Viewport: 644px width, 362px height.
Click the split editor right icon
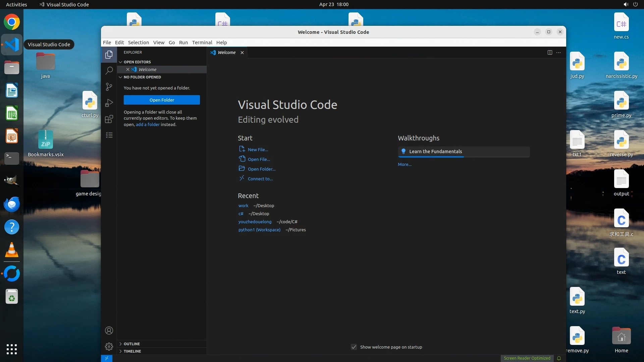tap(550, 53)
